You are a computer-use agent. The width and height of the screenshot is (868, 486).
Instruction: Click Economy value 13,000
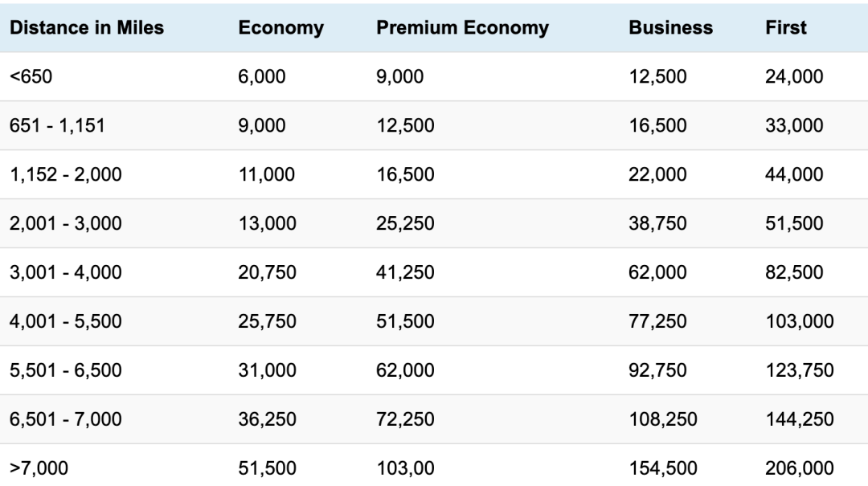tap(268, 223)
